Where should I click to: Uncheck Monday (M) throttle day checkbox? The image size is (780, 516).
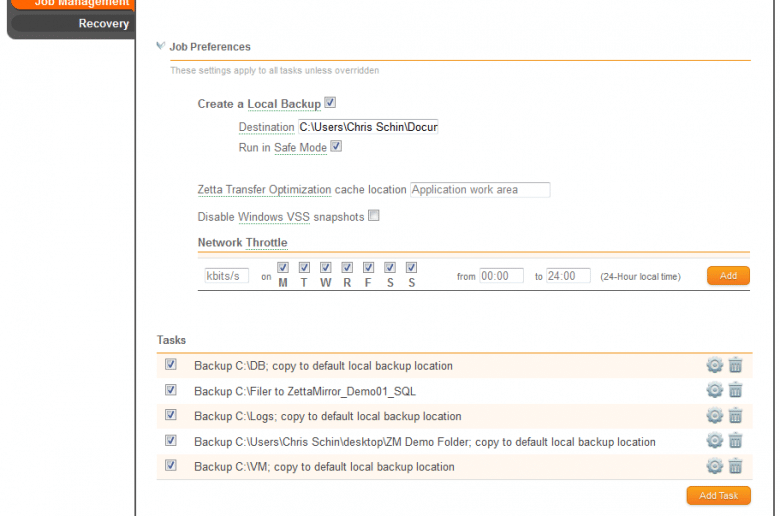coord(283,268)
